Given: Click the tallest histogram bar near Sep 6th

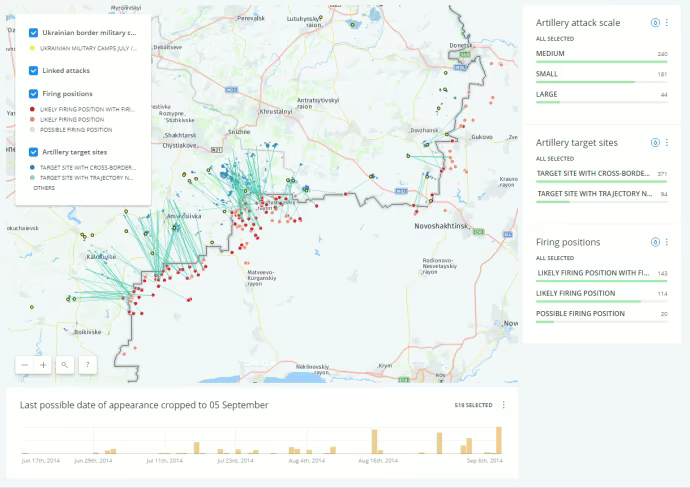Looking at the screenshot, I should pos(498,440).
